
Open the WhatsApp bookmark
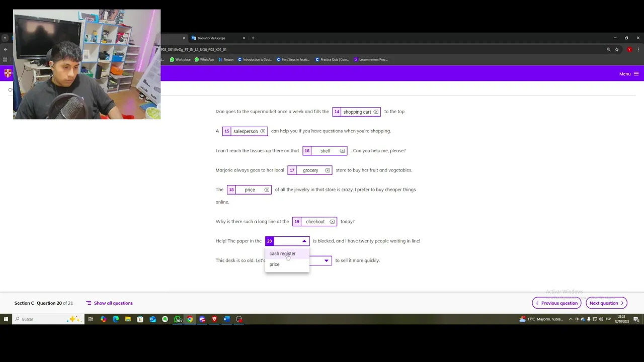point(204,59)
